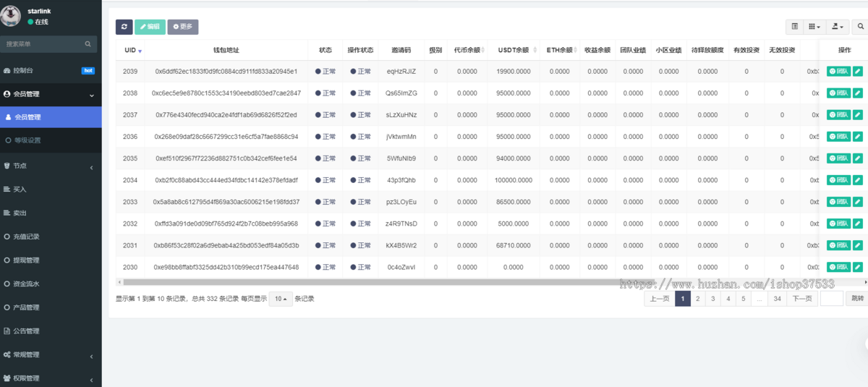Click the green 编辑 button

[150, 27]
